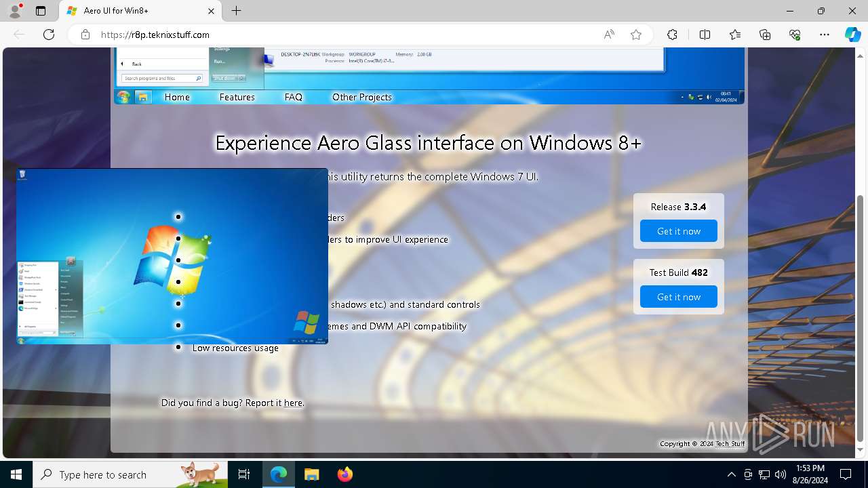
Task: Open Browser essentials
Action: (795, 35)
